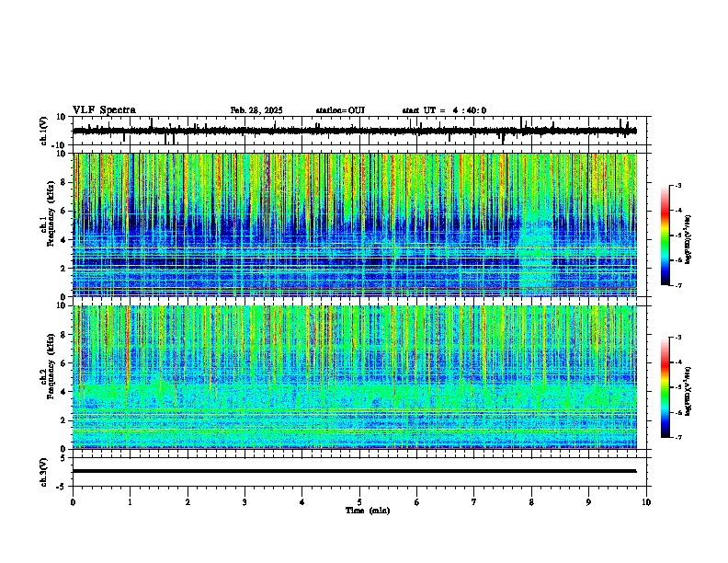Click time axis tick label "3"

[x=245, y=502]
